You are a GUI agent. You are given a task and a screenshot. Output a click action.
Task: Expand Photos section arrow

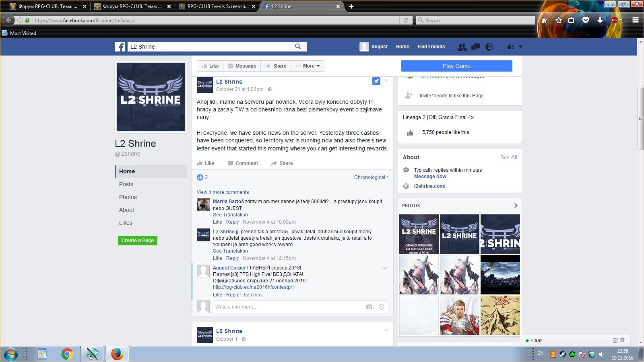tap(516, 206)
